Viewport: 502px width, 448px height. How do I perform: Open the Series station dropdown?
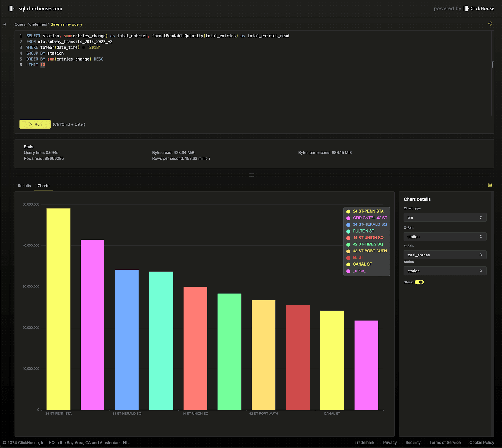(445, 271)
